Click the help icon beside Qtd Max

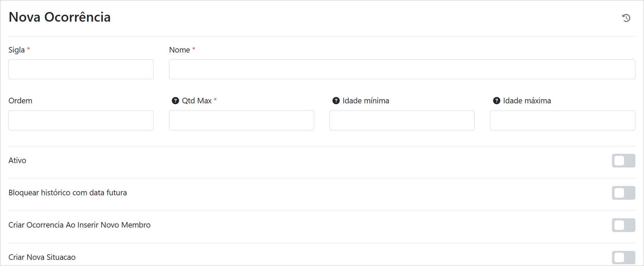175,101
